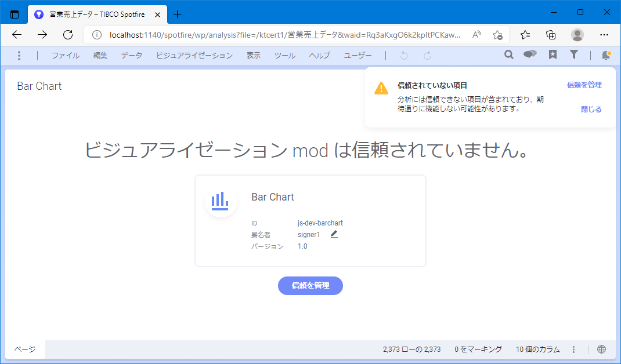The width and height of the screenshot is (621, 364).
Task: Open the ユーザー menu
Action: [x=358, y=56]
